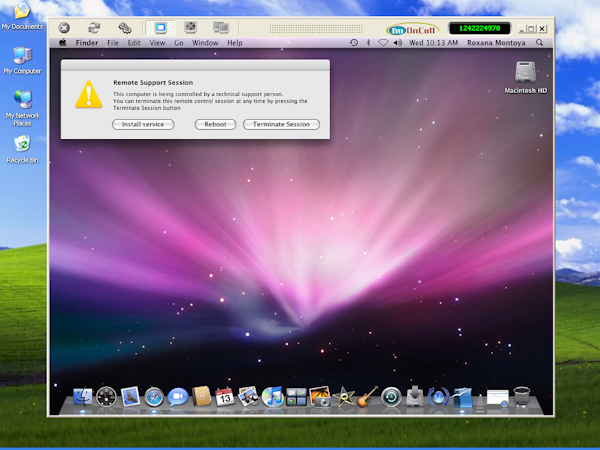
Task: Click the Spotlight search magnifier icon
Action: (541, 43)
